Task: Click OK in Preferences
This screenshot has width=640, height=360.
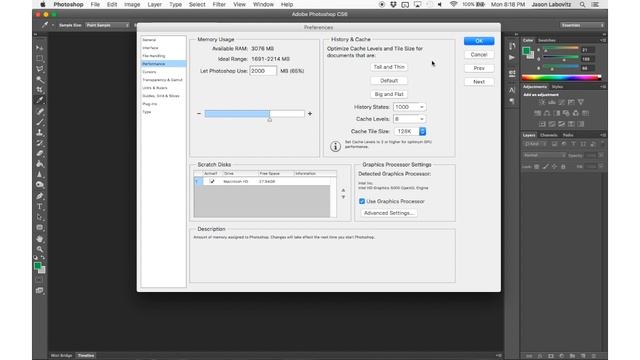Action: [479, 41]
